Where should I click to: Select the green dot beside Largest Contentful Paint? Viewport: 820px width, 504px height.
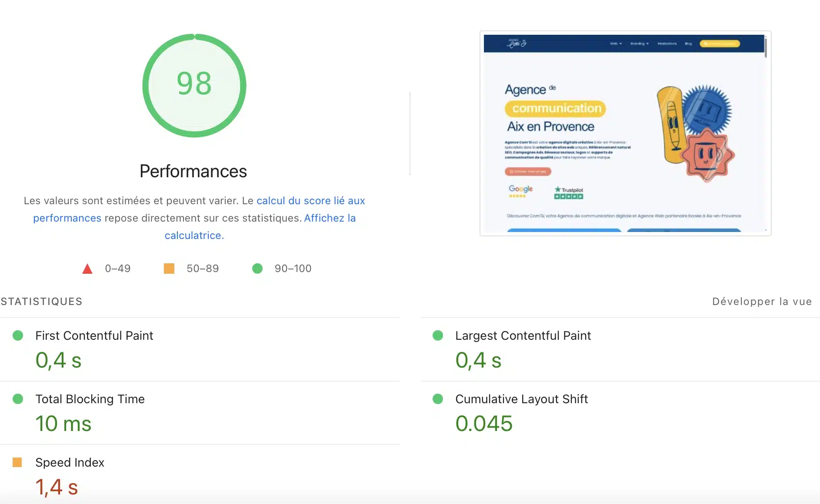click(x=437, y=335)
